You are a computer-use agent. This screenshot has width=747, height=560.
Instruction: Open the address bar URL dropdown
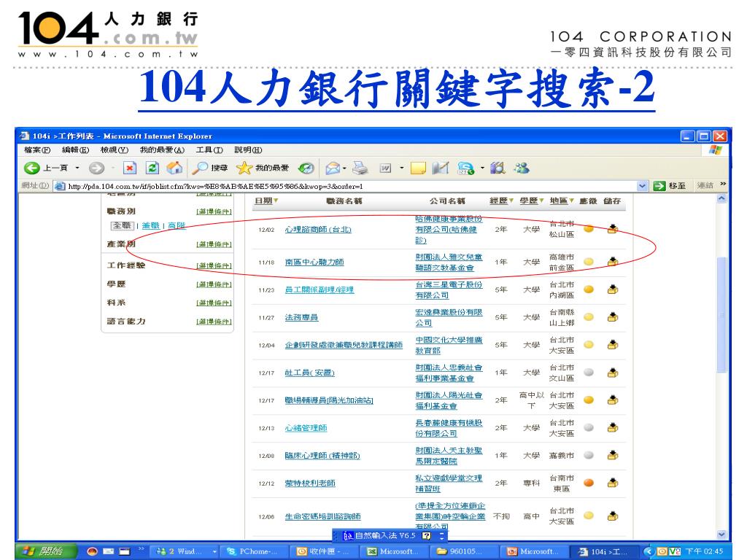(x=642, y=186)
